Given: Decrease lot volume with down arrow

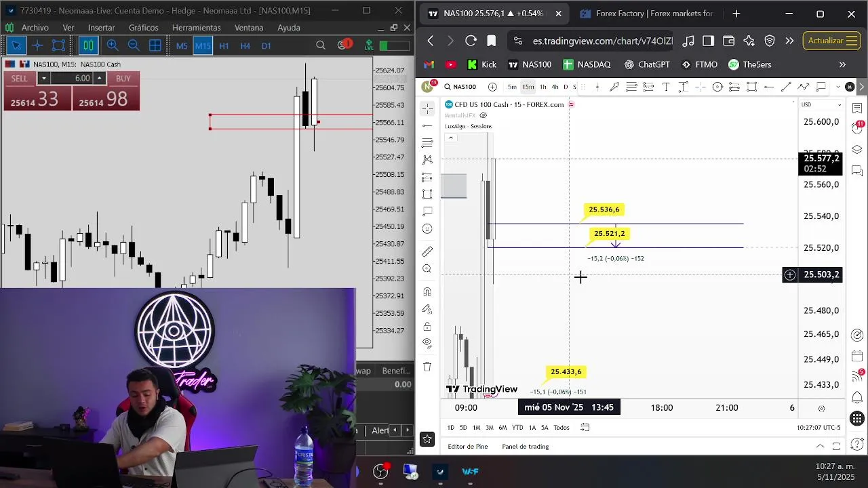Looking at the screenshot, I should pyautogui.click(x=43, y=79).
